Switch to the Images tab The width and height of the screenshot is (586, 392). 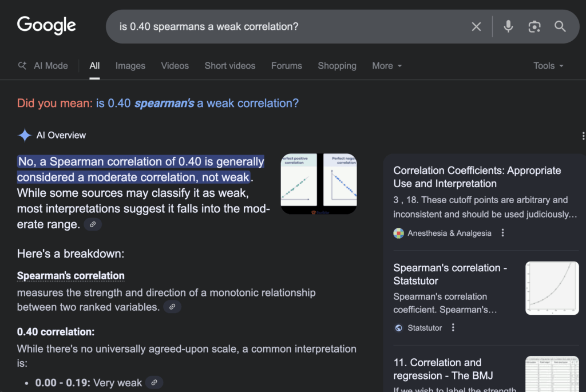130,66
